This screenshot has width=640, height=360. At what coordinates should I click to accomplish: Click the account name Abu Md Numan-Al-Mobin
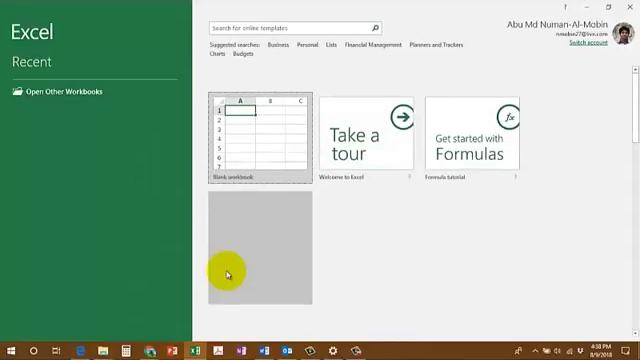557,24
